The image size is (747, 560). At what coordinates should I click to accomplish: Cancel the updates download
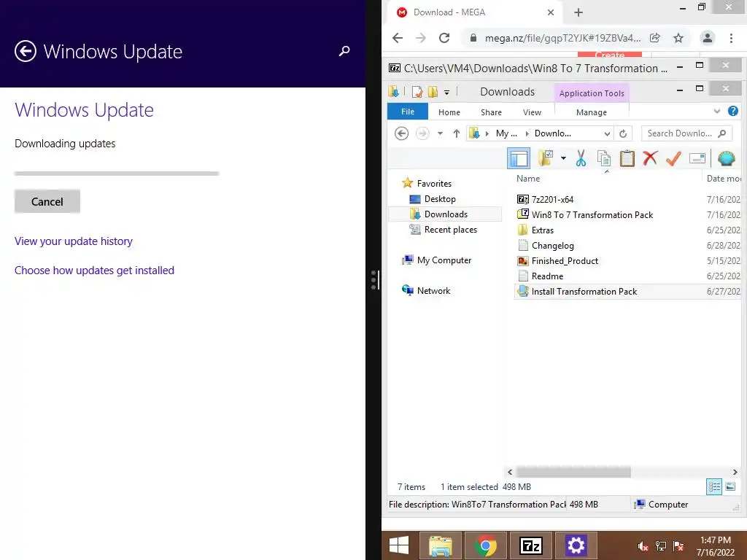(x=47, y=201)
